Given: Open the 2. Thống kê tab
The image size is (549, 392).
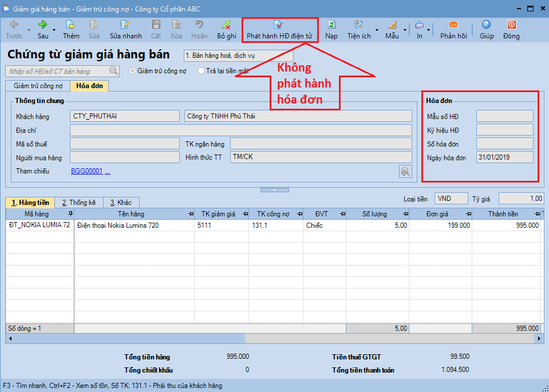Looking at the screenshot, I should point(79,203).
